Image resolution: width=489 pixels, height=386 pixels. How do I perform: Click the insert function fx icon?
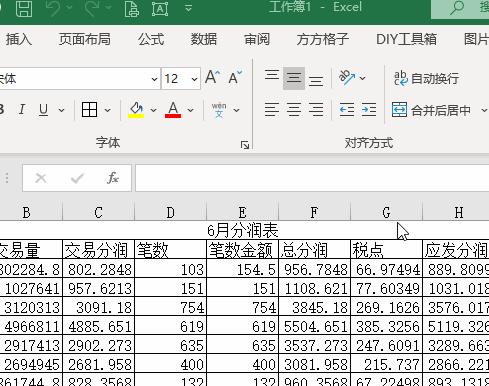coord(113,178)
